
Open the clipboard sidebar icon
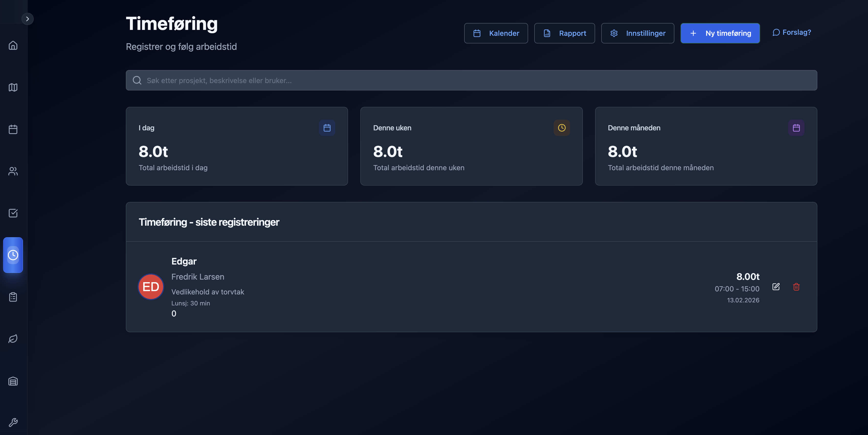click(13, 297)
